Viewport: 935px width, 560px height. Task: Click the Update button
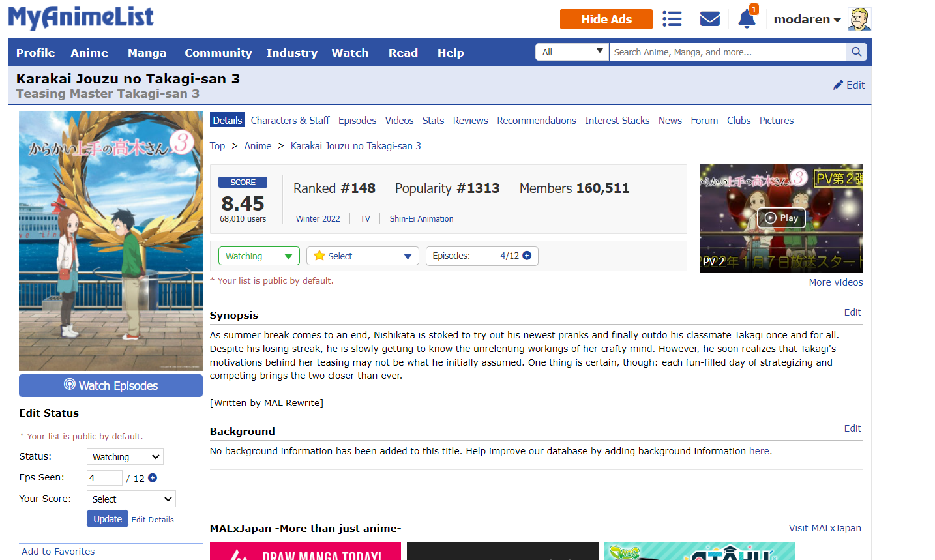[108, 519]
